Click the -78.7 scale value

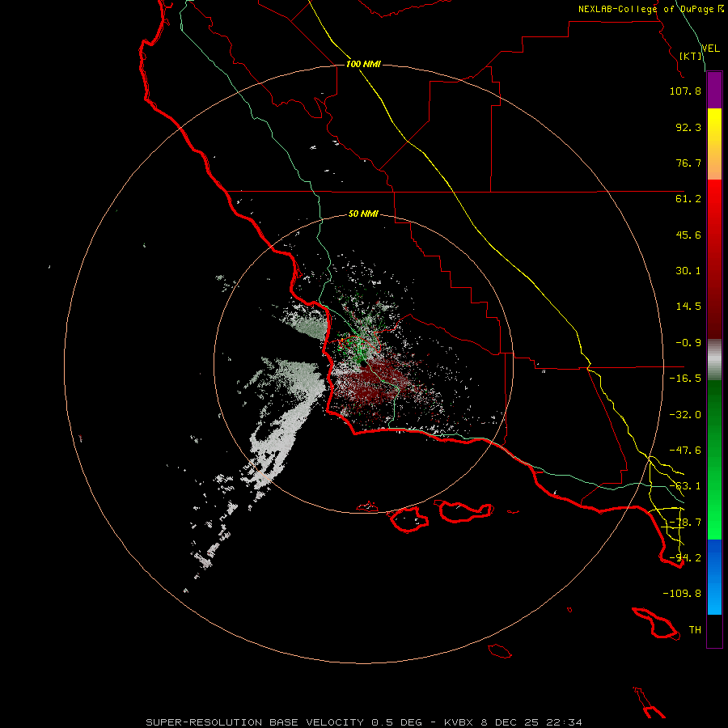pyautogui.click(x=685, y=523)
